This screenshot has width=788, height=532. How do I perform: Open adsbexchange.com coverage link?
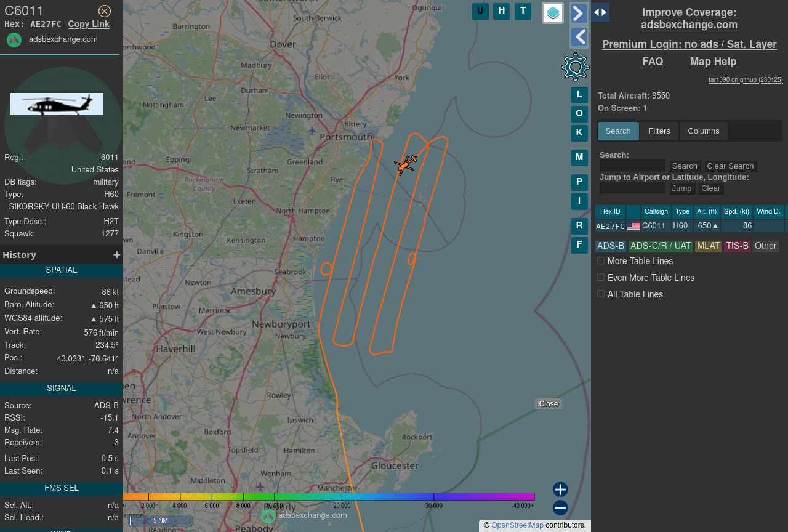(689, 25)
